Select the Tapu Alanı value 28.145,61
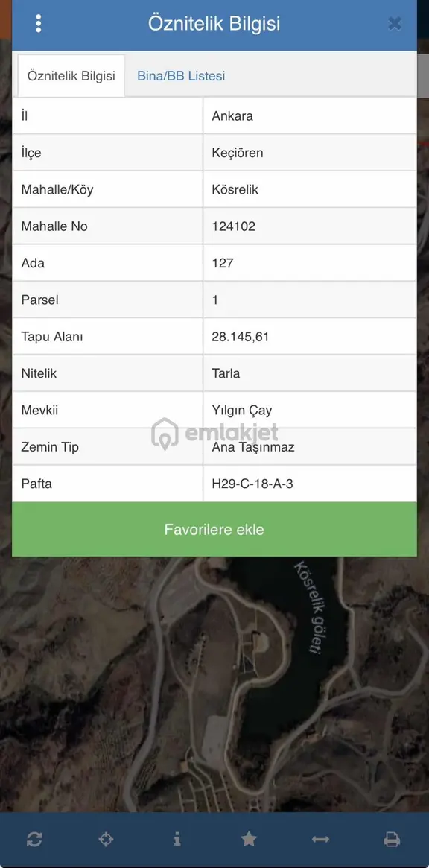Image resolution: width=429 pixels, height=868 pixels. 241,337
